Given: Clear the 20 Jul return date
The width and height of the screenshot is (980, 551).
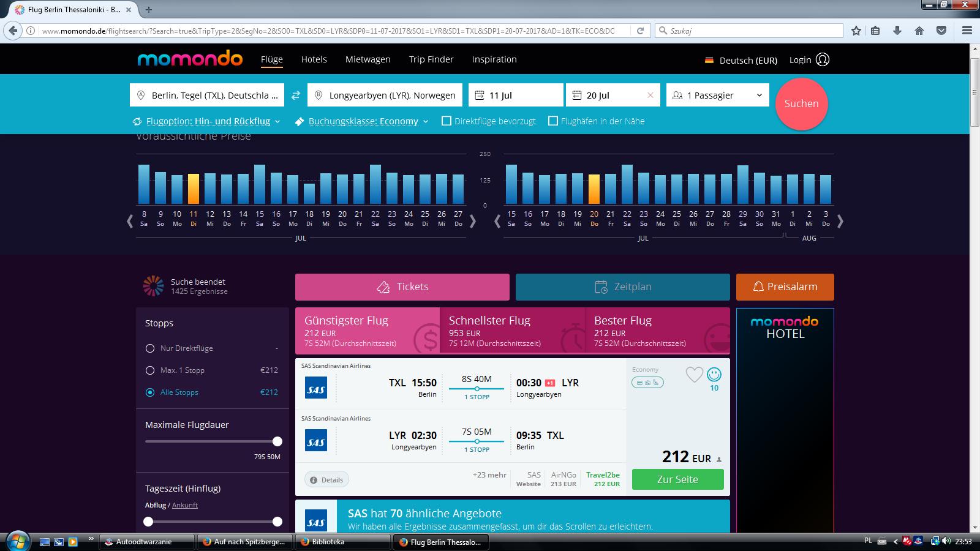Looking at the screenshot, I should pyautogui.click(x=650, y=96).
